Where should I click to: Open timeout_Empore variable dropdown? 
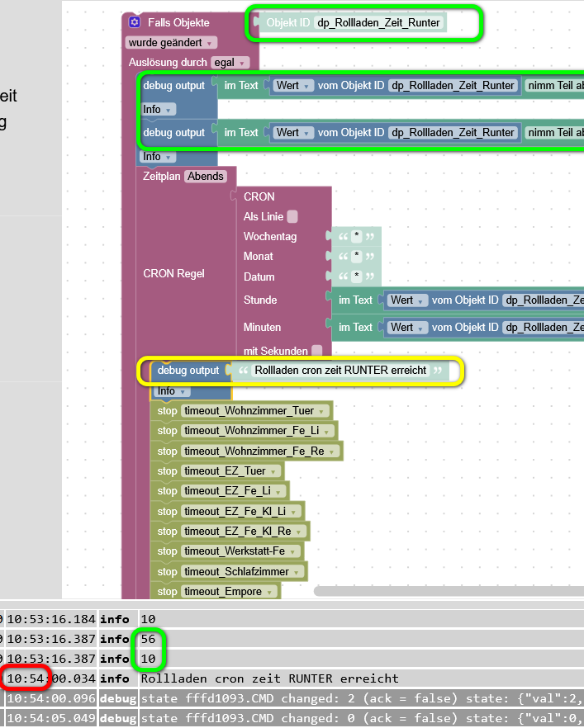coord(229,592)
